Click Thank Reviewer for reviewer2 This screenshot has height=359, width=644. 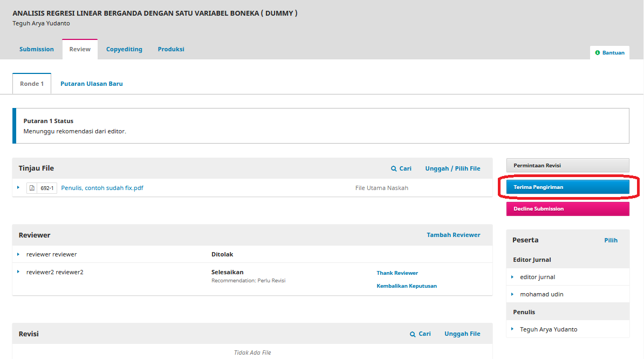[x=397, y=273]
